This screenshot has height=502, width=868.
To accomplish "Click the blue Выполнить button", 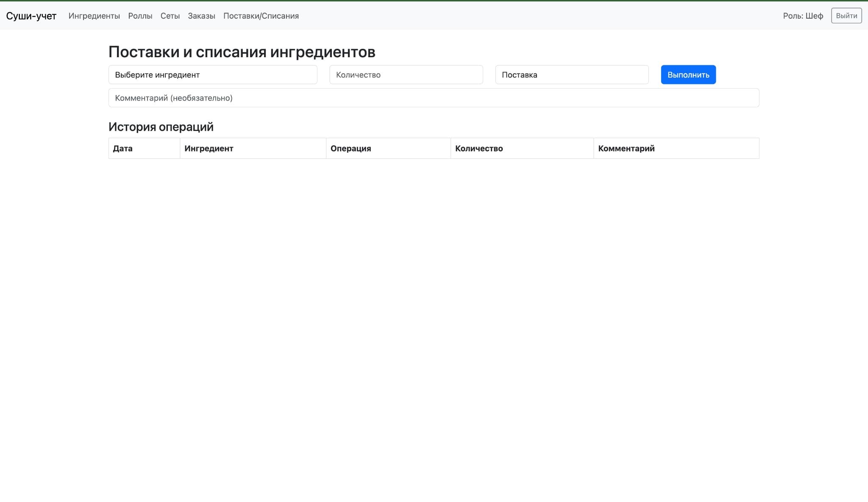I will 688,75.
